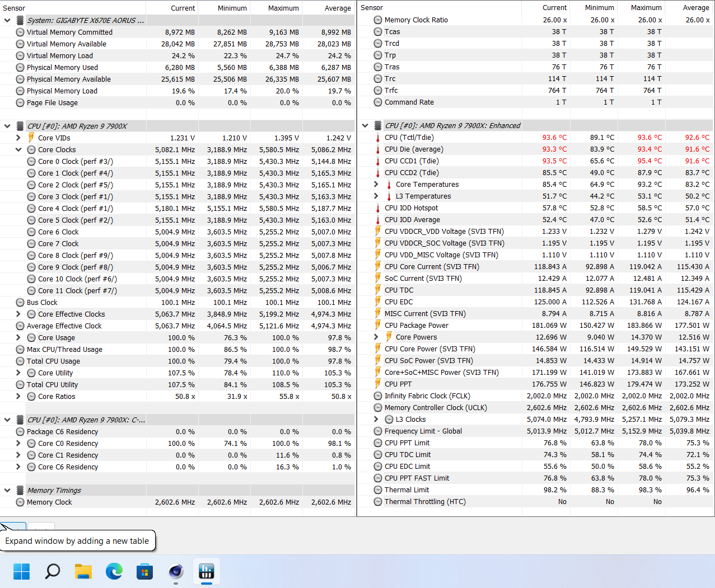This screenshot has width=715, height=588.
Task: Select the Thermal Limit sensor row
Action: [536, 490]
